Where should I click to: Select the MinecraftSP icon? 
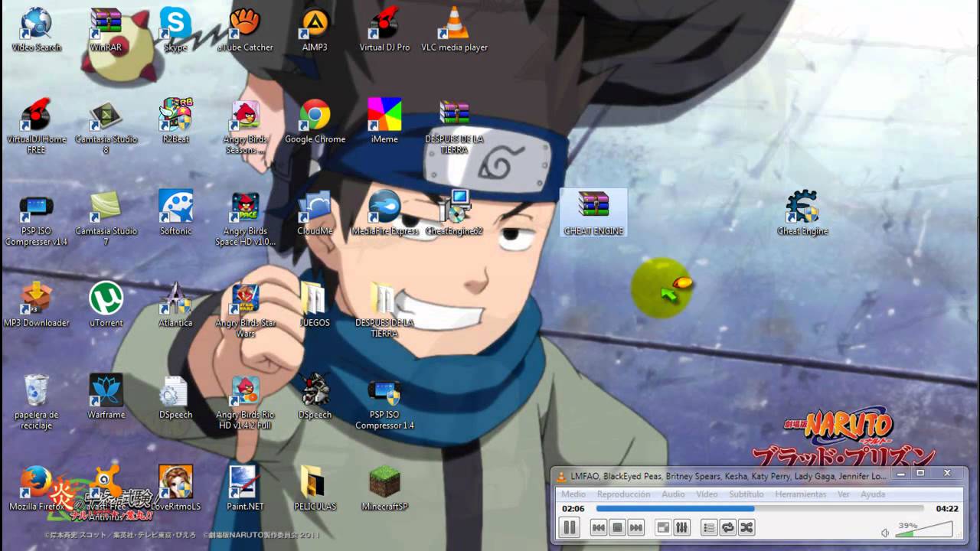coord(384,488)
